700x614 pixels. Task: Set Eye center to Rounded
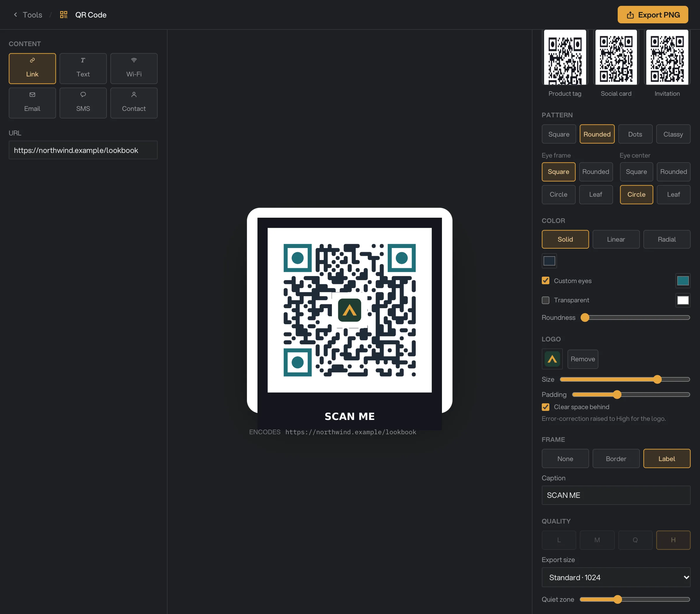(673, 172)
